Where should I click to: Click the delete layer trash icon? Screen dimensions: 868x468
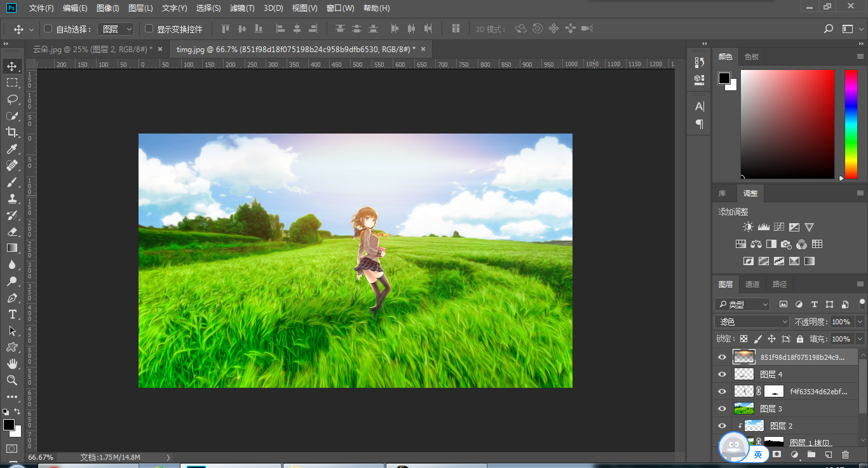coord(845,455)
